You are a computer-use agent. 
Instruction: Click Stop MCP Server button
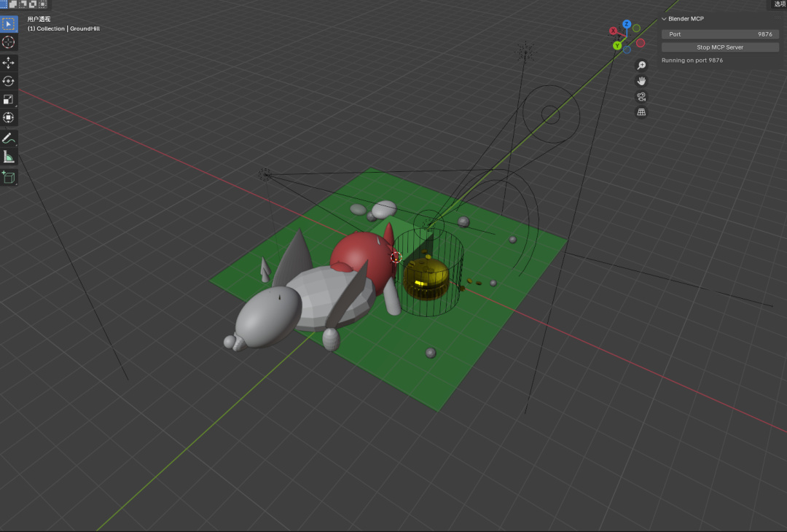pyautogui.click(x=720, y=47)
